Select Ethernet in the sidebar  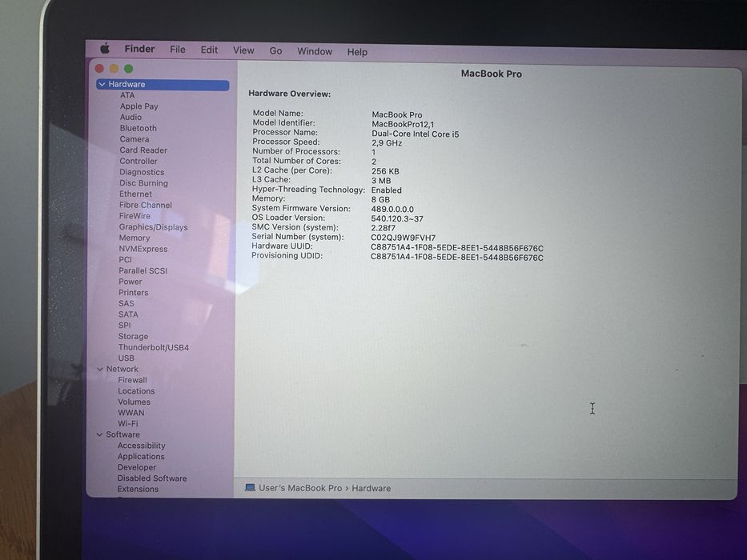(136, 194)
